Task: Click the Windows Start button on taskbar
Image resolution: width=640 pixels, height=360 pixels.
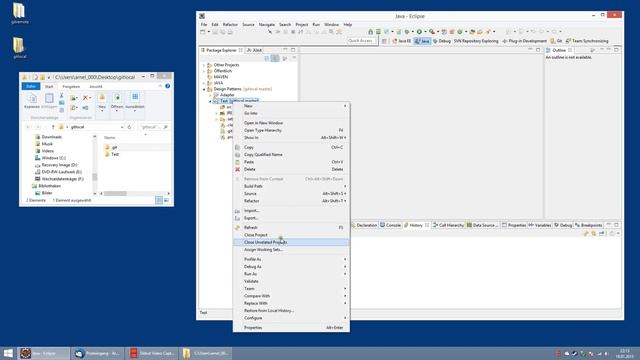Action: [x=8, y=353]
